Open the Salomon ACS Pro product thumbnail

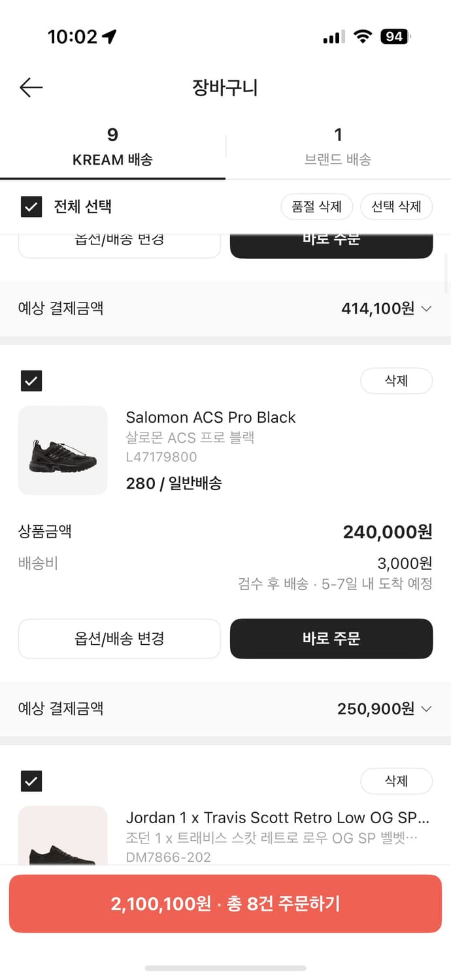pyautogui.click(x=63, y=449)
